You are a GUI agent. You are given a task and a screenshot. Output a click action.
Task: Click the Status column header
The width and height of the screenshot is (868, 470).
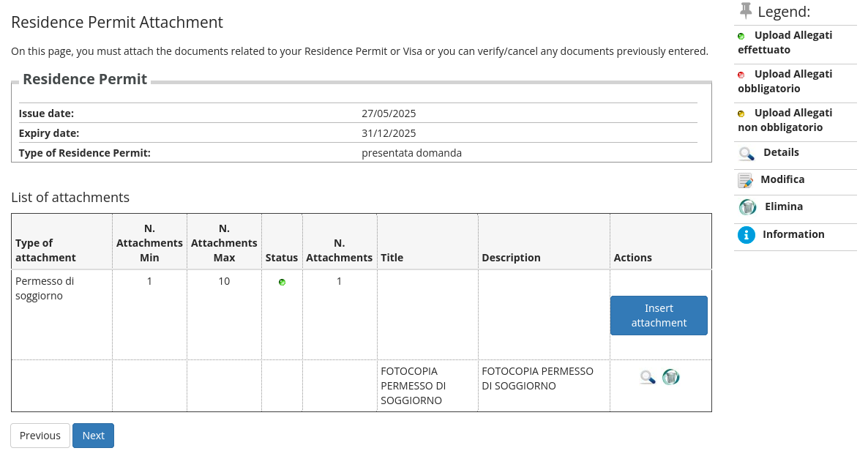282,258
